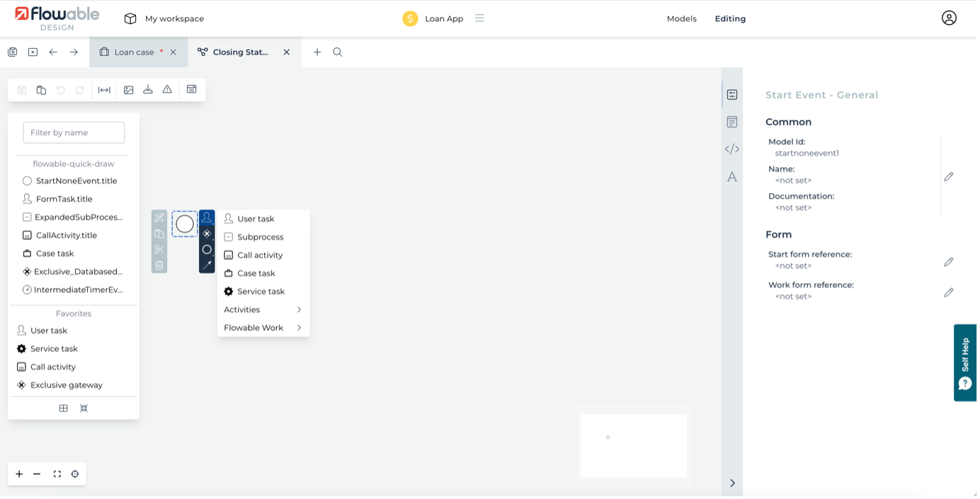This screenshot has width=980, height=499.
Task: Open the code view side panel icon
Action: click(x=732, y=149)
